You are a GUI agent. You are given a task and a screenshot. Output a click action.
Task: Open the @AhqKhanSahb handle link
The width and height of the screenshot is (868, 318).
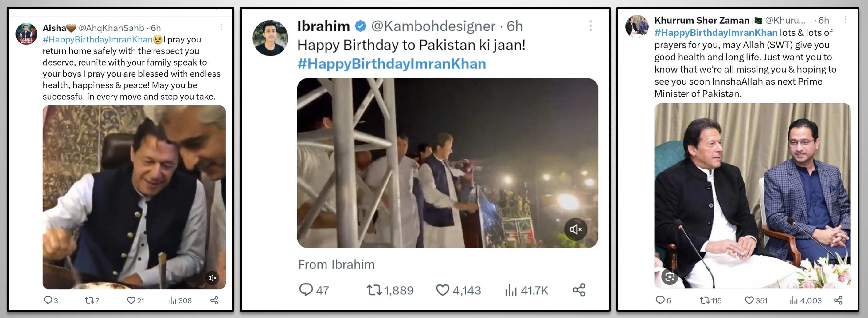point(111,28)
